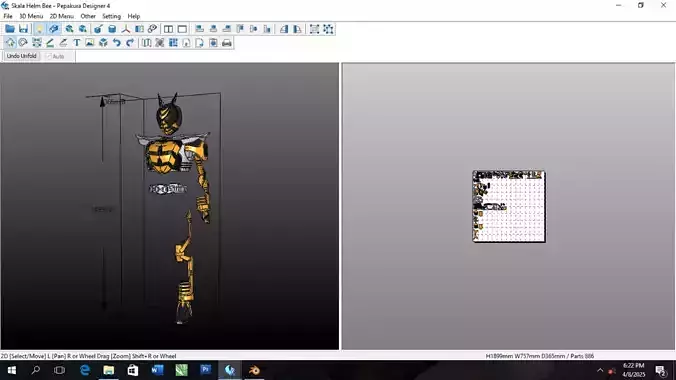Open the Other menu

tap(88, 16)
